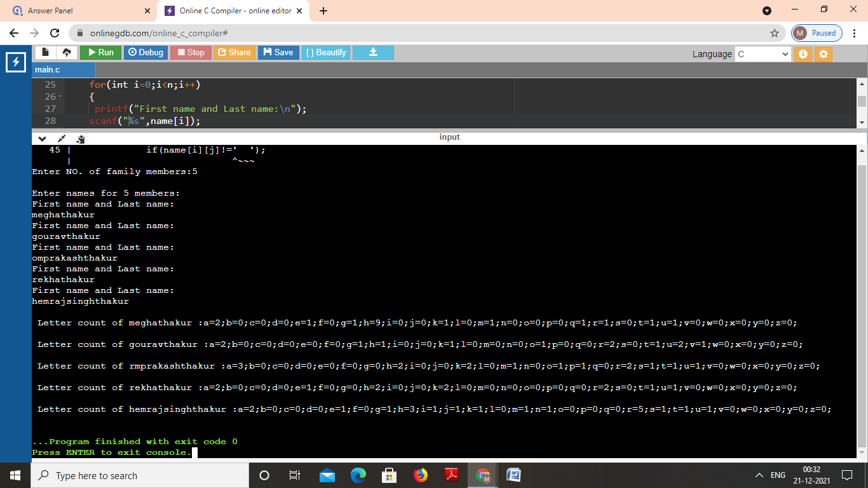Click the console output vertical scrollbar

(x=862, y=299)
